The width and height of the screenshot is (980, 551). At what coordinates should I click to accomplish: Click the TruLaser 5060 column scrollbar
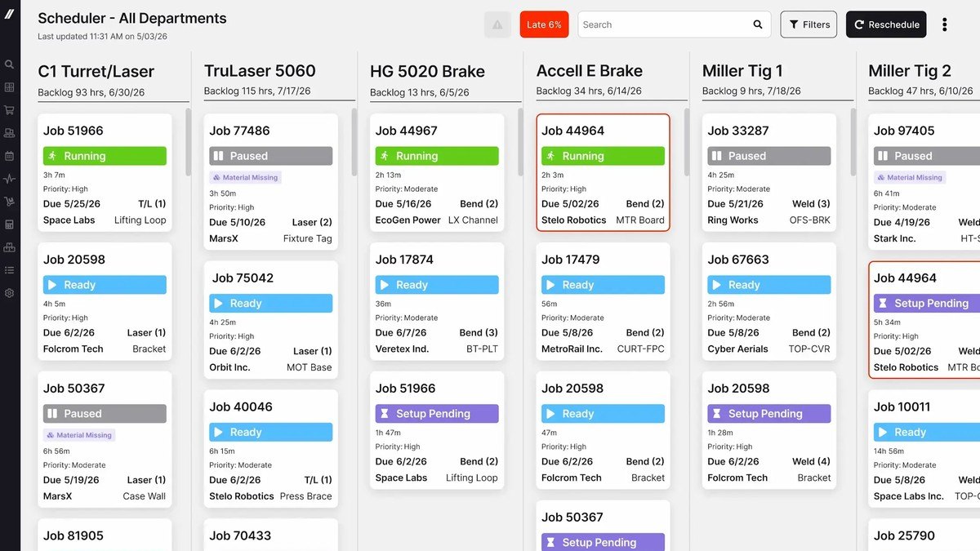(x=354, y=141)
